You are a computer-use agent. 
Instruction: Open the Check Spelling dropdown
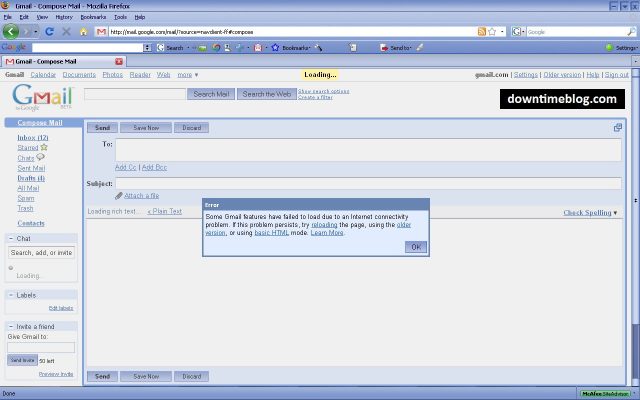(590, 212)
